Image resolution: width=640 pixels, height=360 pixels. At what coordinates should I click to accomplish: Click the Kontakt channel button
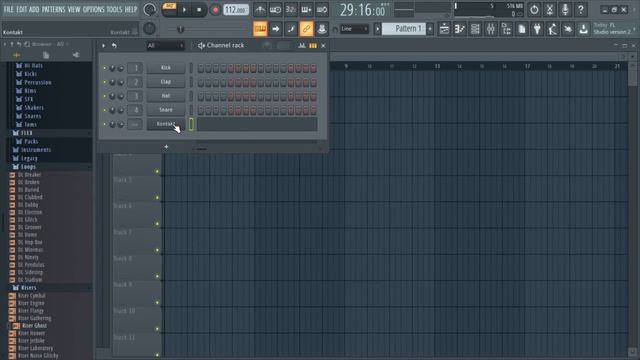click(166, 124)
